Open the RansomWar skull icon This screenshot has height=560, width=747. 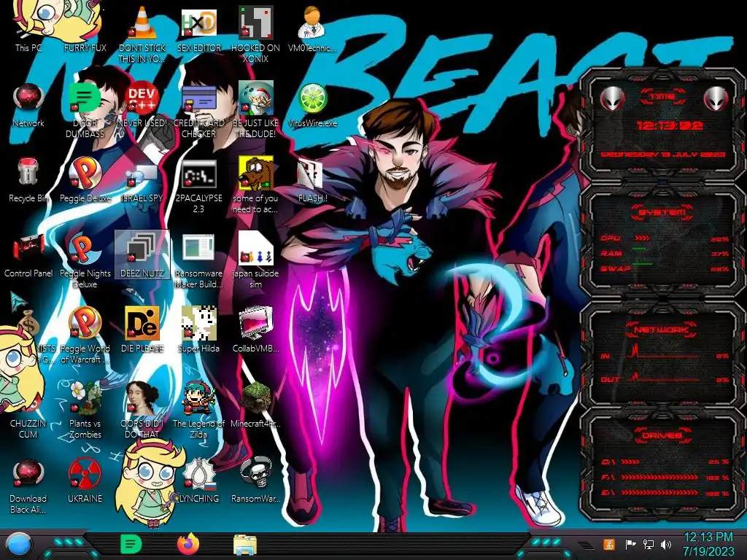[x=256, y=481]
